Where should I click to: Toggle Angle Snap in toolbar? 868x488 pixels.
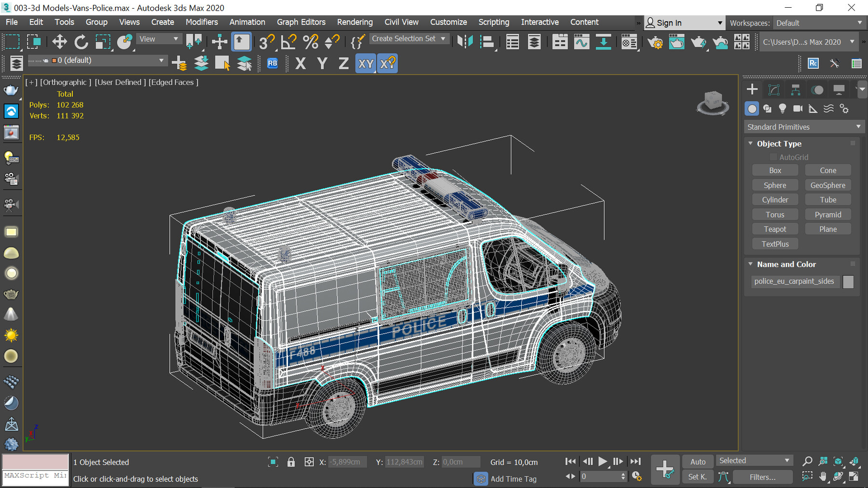pyautogui.click(x=288, y=42)
